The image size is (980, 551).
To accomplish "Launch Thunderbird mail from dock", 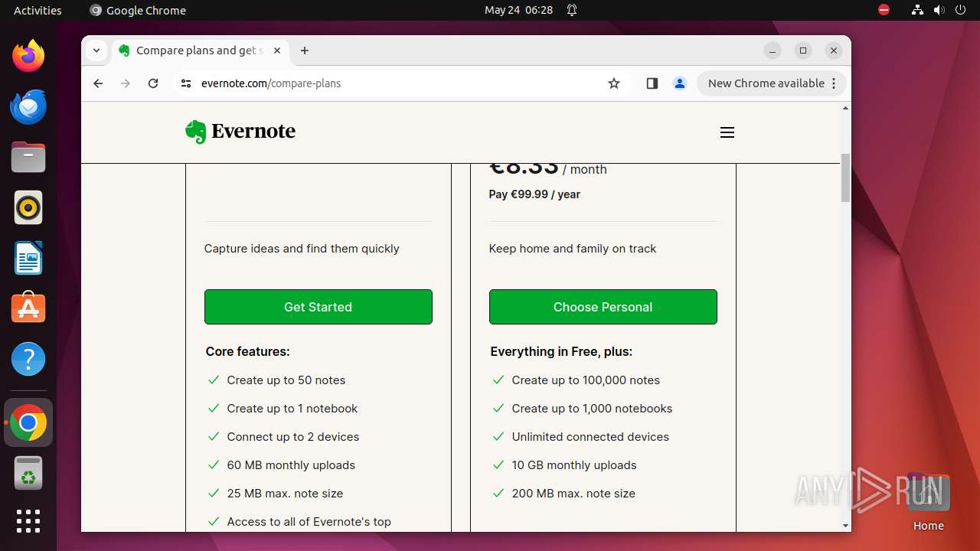I will click(x=28, y=106).
